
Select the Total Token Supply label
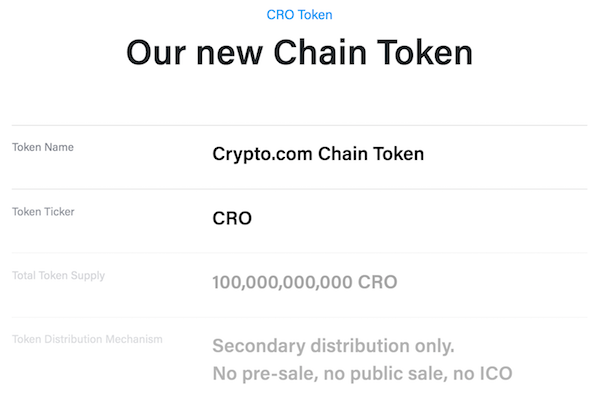[x=59, y=276]
